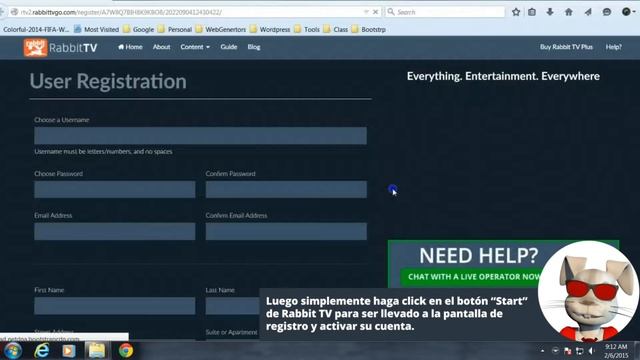Open the WebGenertors bookmarks folder
640x360 pixels.
[221, 29]
